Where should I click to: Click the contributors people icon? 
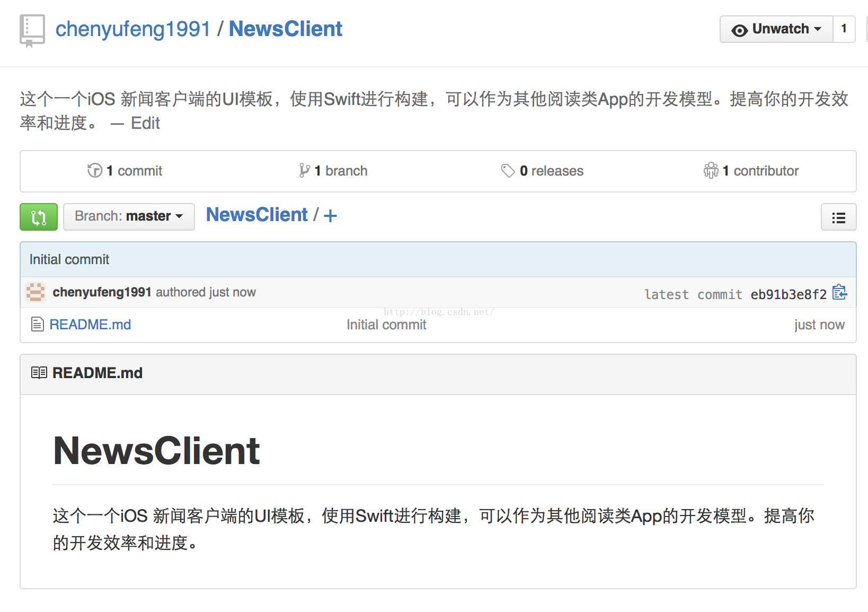(x=711, y=170)
